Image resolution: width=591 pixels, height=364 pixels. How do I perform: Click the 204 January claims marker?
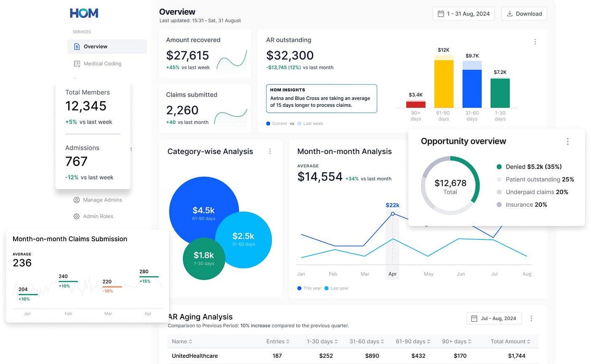tap(28, 294)
